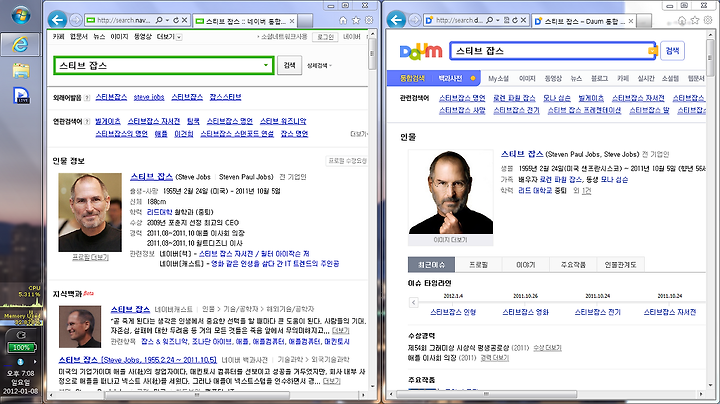Select the 최근이슈 tab in the Daum profile
720x404 pixels.
click(431, 265)
